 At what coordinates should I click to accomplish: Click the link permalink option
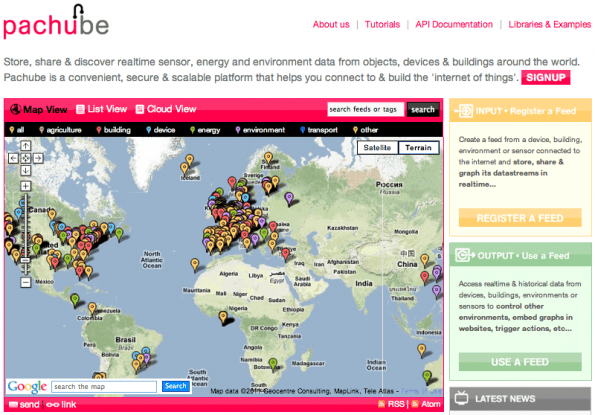point(61,404)
